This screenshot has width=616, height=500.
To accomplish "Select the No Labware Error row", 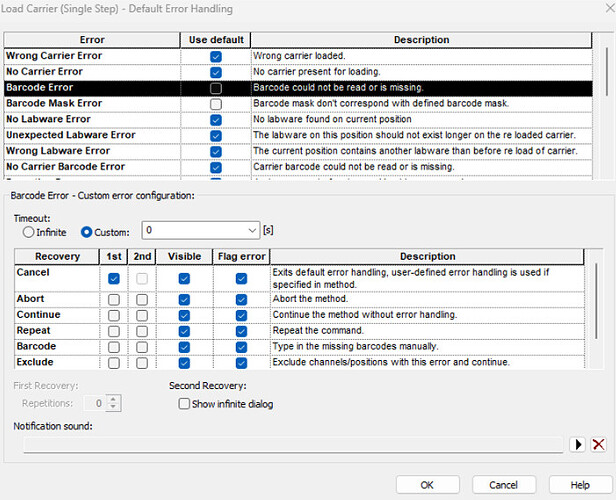I will (x=298, y=119).
